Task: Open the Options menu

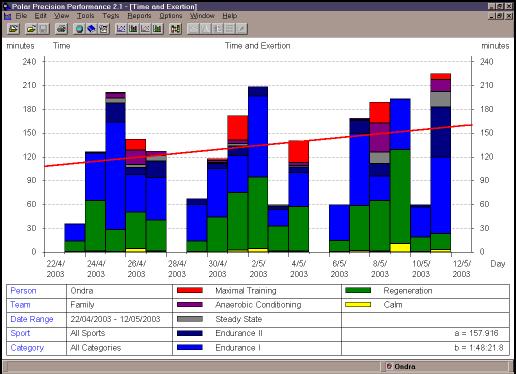Action: point(171,16)
